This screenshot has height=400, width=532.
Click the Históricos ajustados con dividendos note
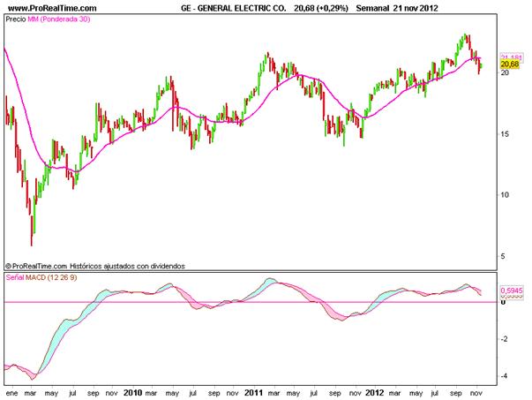point(128,266)
